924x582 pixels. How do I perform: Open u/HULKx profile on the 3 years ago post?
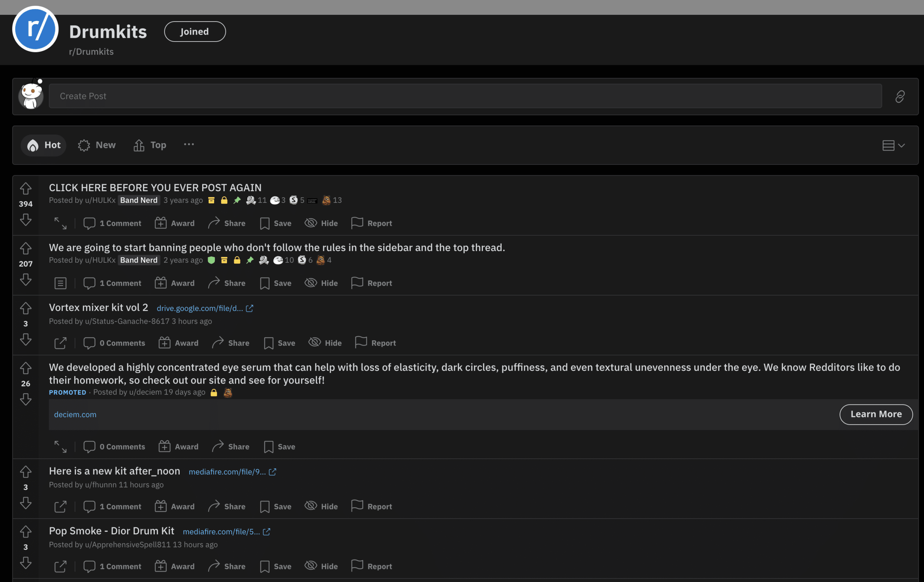tap(100, 200)
